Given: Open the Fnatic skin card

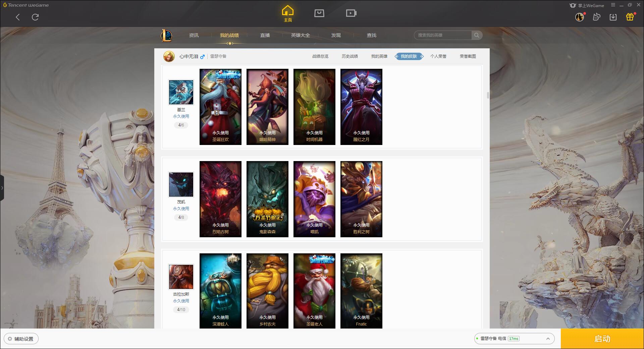Looking at the screenshot, I should pos(361,291).
